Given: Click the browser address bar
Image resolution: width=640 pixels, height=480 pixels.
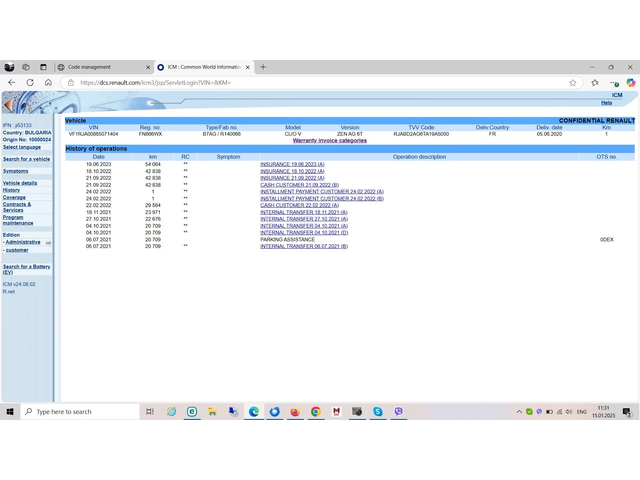Looking at the screenshot, I should [300, 83].
